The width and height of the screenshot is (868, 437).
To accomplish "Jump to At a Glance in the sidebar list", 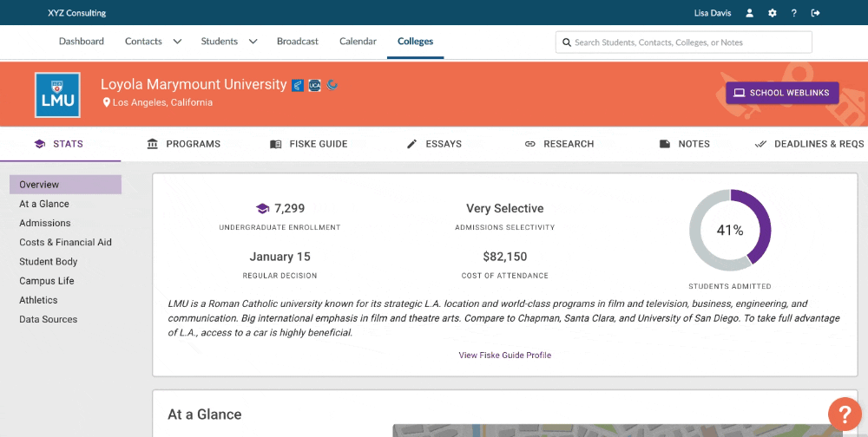I will pyautogui.click(x=44, y=204).
